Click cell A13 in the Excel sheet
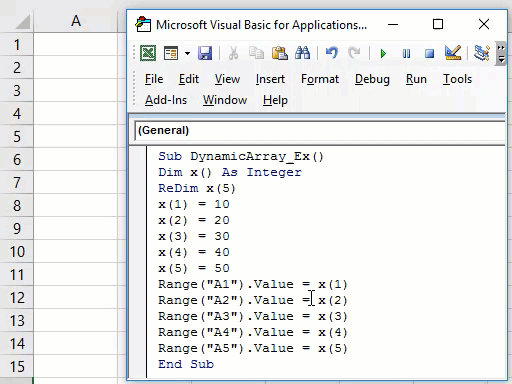 (76, 320)
